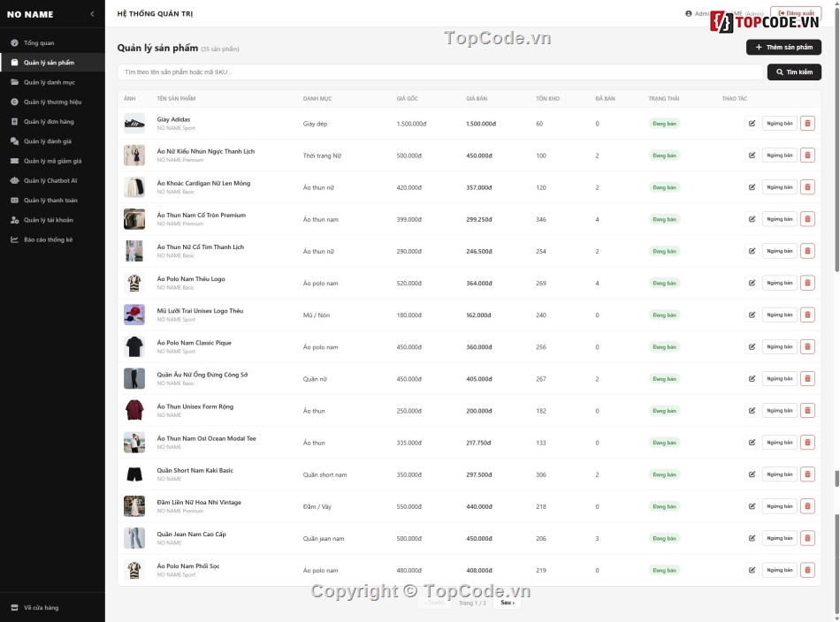Open Quản lý thương hiệu menu

tap(52, 102)
